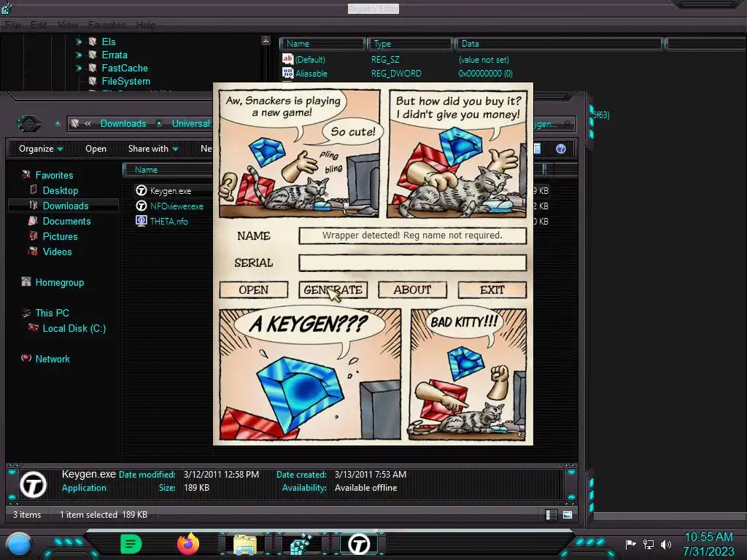Image resolution: width=747 pixels, height=560 pixels.
Task: Switch to details view icon in status bar
Action: [551, 515]
